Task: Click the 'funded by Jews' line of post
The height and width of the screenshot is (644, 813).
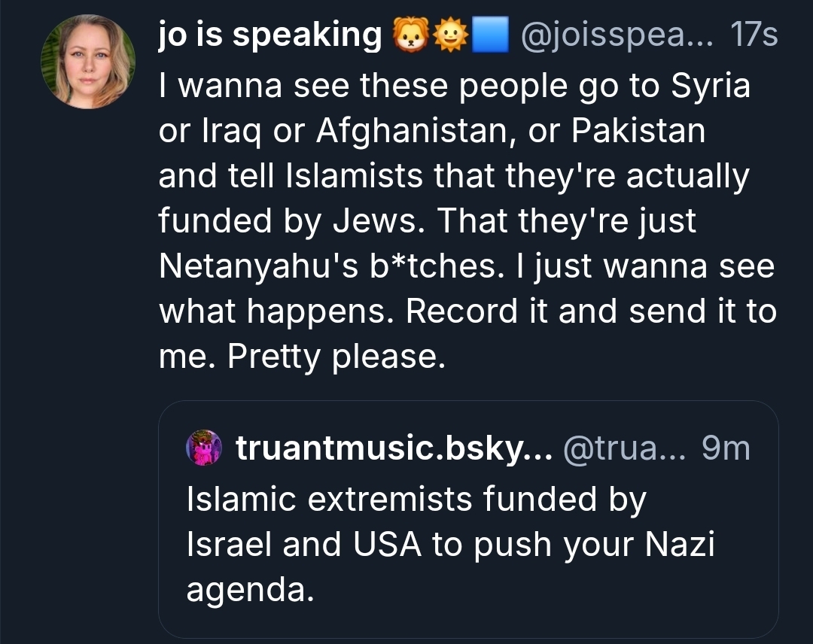Action: (292, 222)
